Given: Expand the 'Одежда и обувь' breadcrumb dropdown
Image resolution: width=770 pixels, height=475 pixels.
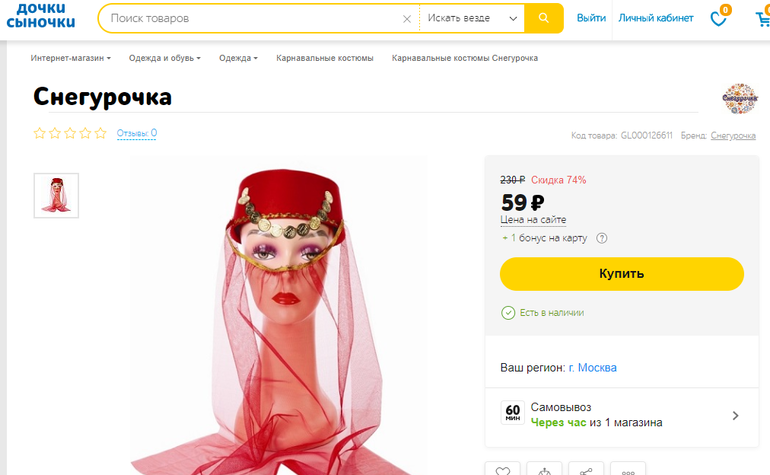Looking at the screenshot, I should point(164,58).
